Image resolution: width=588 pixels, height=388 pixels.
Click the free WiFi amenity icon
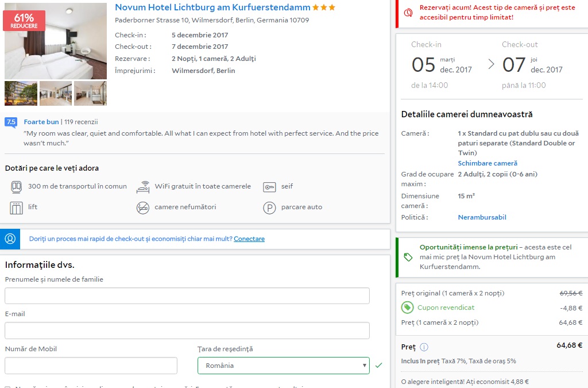tap(143, 186)
